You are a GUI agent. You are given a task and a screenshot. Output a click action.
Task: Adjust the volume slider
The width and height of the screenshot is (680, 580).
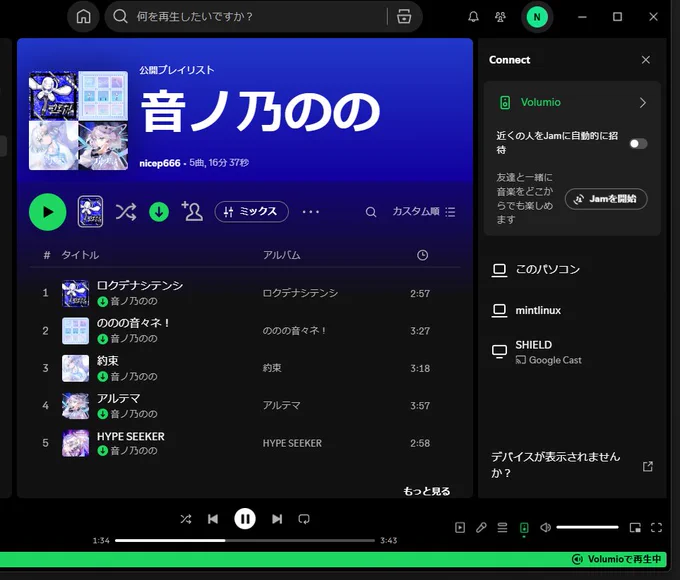point(587,528)
